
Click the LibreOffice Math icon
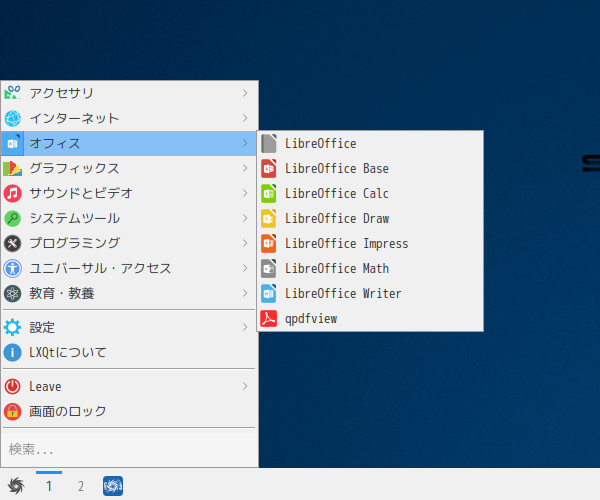[269, 269]
